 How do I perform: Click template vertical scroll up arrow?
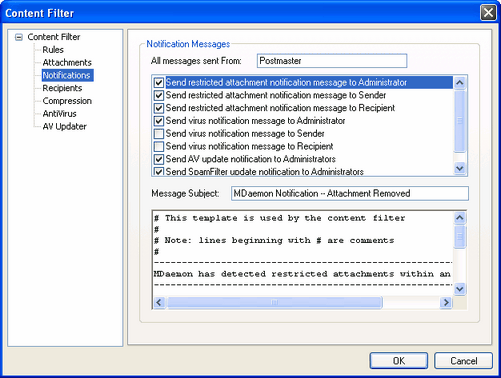tap(460, 218)
